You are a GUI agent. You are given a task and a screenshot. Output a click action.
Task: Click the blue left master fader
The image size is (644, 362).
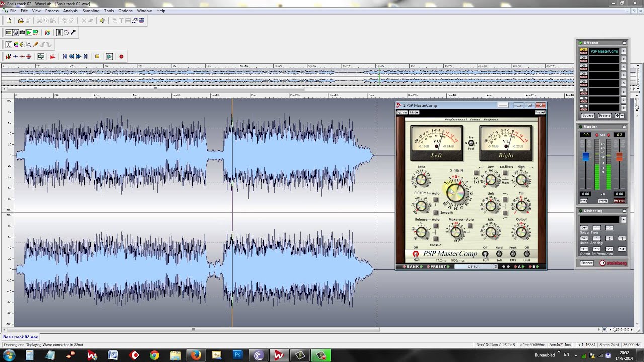tap(585, 157)
